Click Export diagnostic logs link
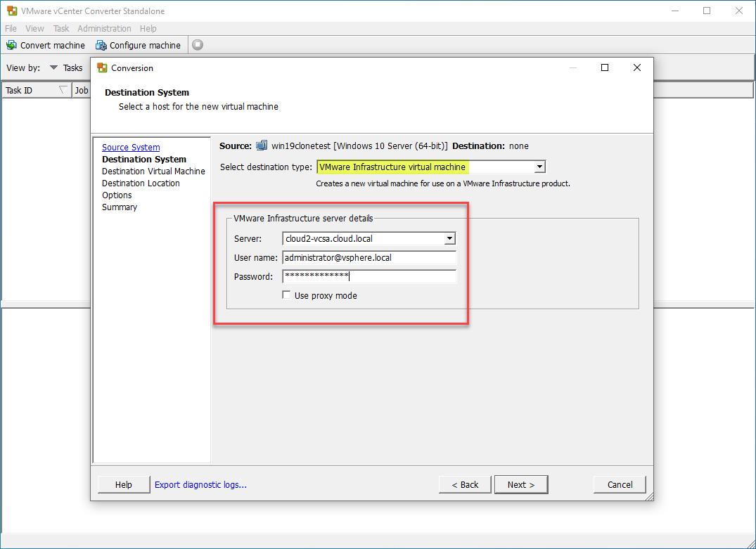 (x=200, y=485)
